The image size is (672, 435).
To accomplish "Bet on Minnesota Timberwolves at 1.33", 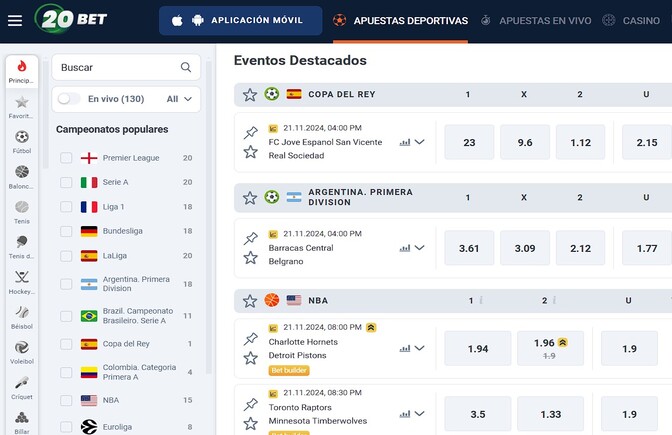I will [550, 414].
